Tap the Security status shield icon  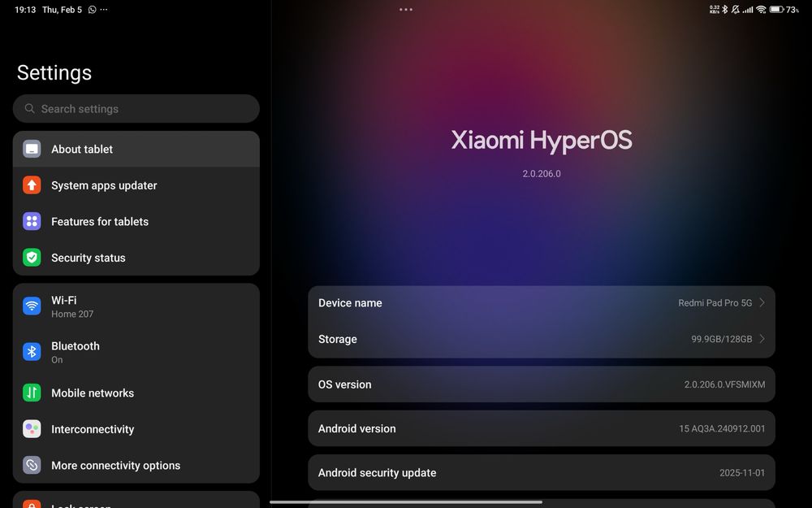(32, 258)
